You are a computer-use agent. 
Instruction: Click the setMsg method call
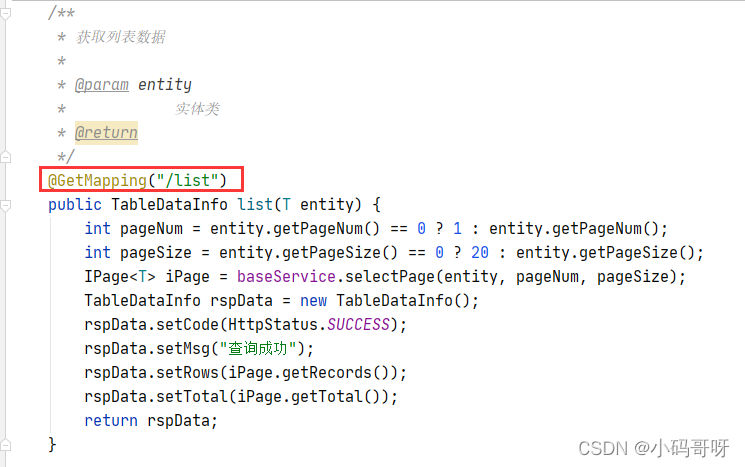[x=183, y=349]
